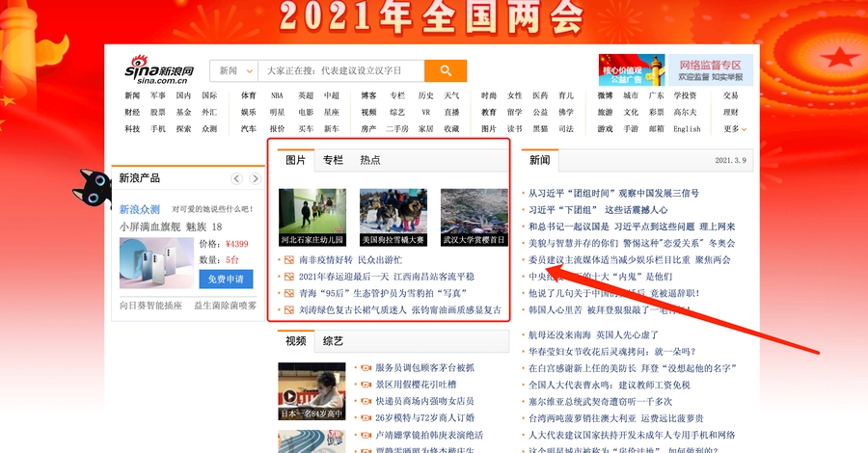Click the play icon on video thumbnail
868x453 pixels.
pyautogui.click(x=289, y=396)
